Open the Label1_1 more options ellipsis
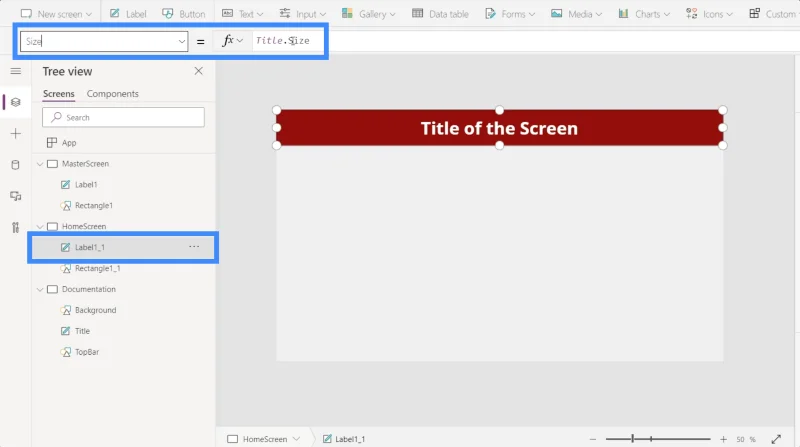 click(x=194, y=246)
